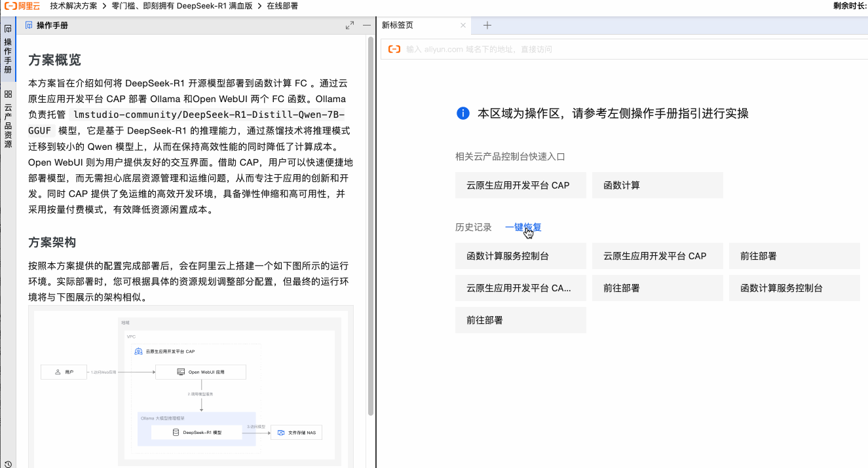Screen dimensions: 868x468
Task: Open 前往部署 history item in second row
Action: tap(658, 288)
